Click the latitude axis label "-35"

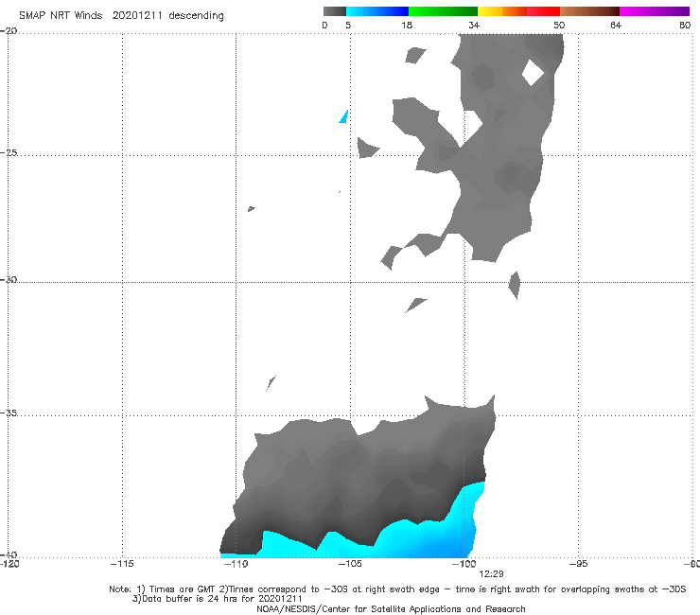pos(9,413)
